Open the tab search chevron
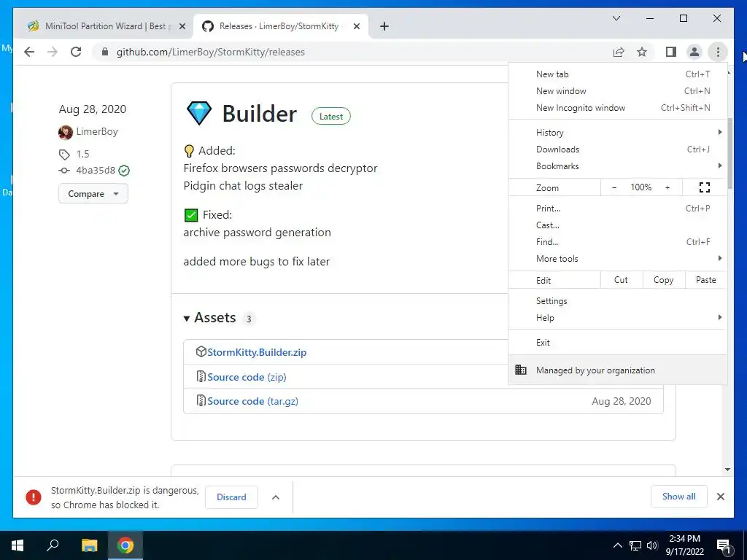 pos(616,18)
